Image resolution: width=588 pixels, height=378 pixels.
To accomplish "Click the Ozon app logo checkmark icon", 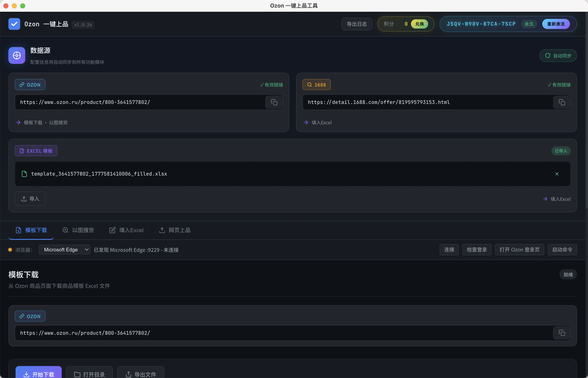I will click(14, 24).
